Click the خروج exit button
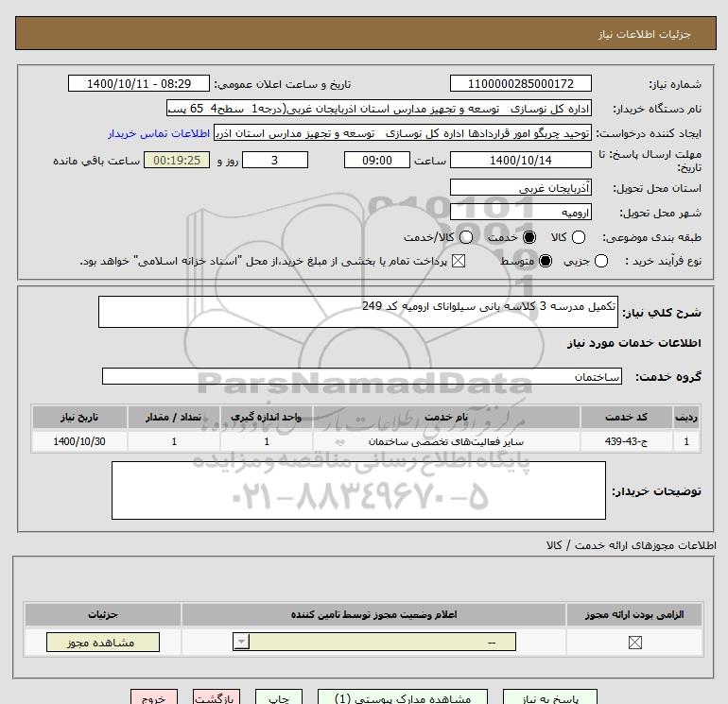Viewport: 728px width, 704px height. coord(154,697)
